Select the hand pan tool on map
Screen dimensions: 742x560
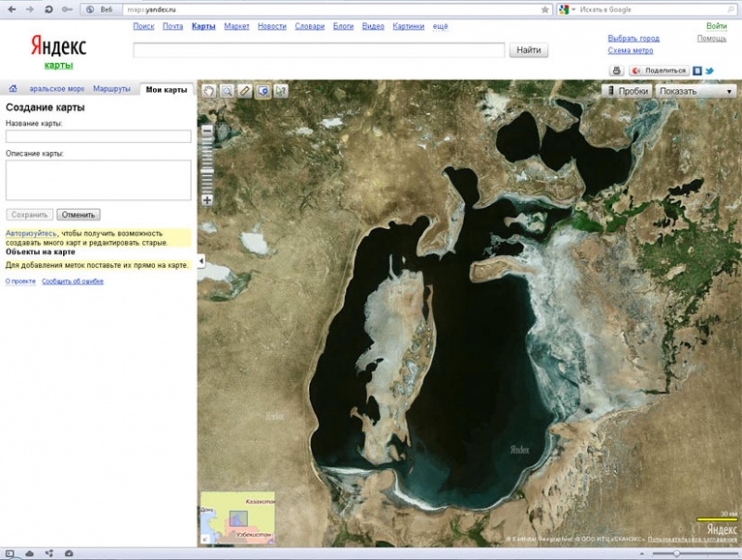[209, 91]
